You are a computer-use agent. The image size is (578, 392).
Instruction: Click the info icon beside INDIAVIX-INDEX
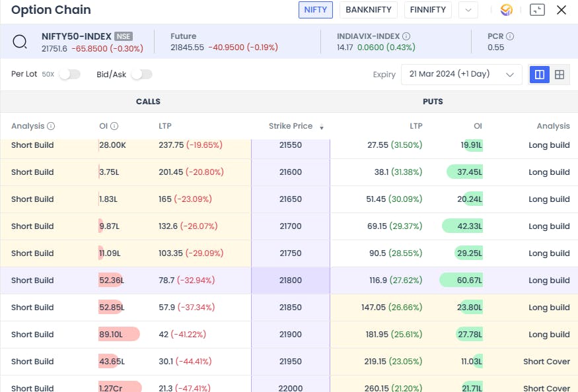click(406, 36)
